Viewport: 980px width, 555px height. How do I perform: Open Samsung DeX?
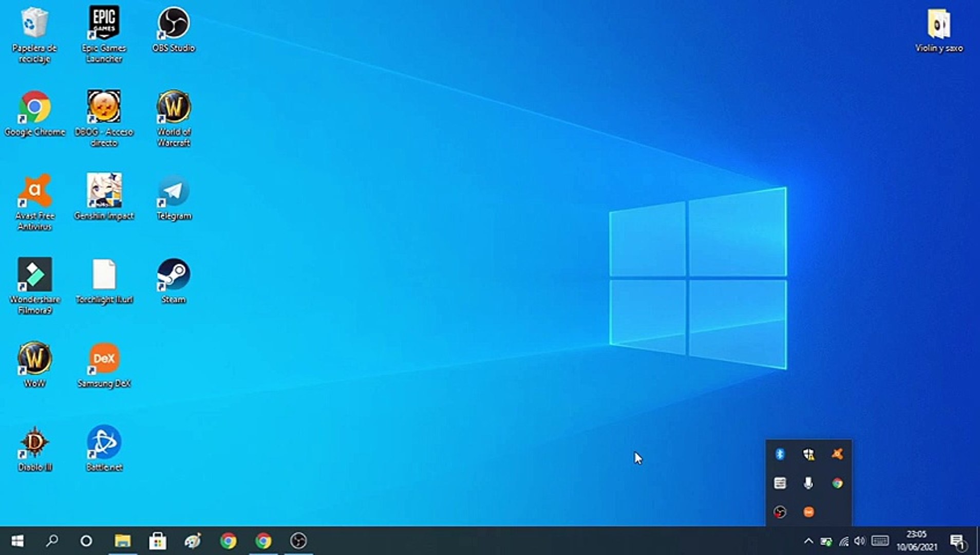point(104,359)
